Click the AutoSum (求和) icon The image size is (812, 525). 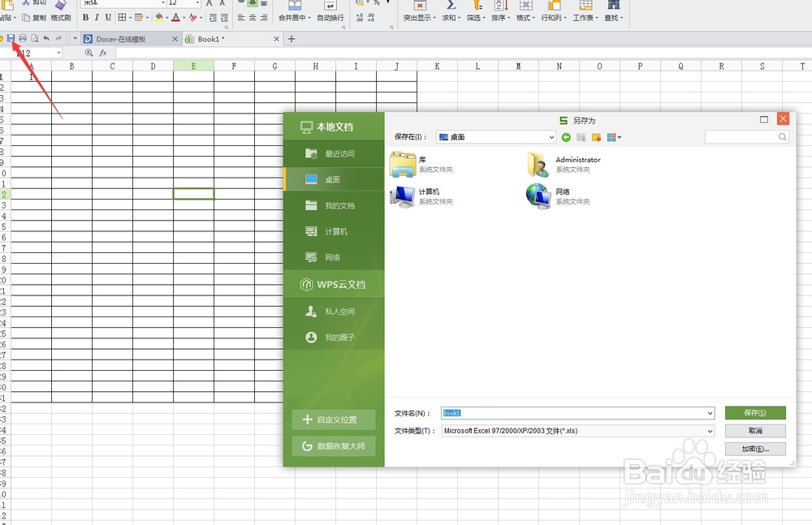[449, 9]
